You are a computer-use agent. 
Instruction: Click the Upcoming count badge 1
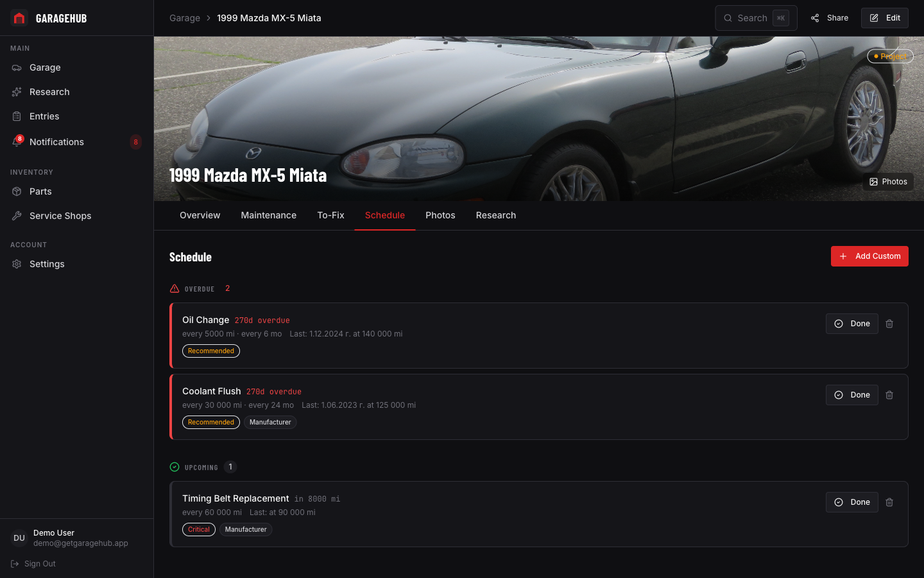point(230,467)
